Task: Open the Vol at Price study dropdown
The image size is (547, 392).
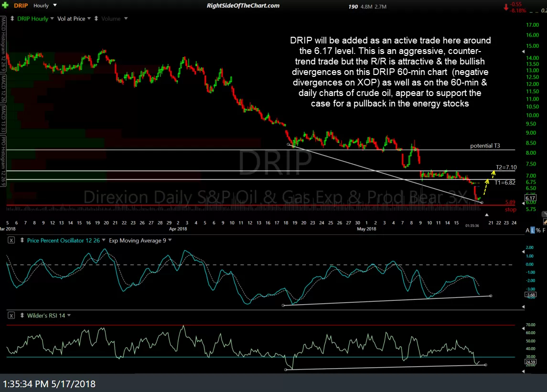Action: pos(89,19)
